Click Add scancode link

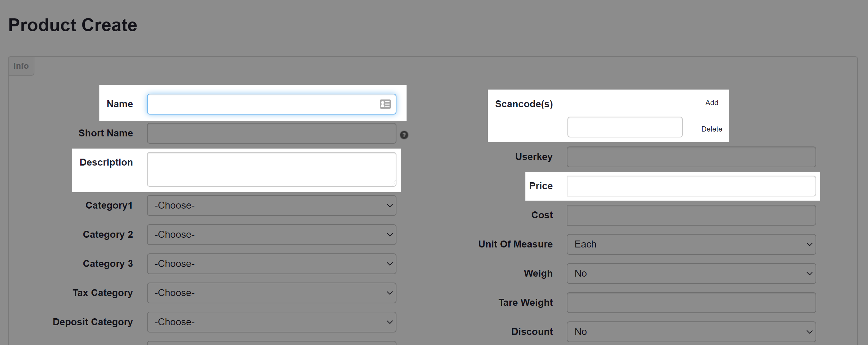pos(711,103)
